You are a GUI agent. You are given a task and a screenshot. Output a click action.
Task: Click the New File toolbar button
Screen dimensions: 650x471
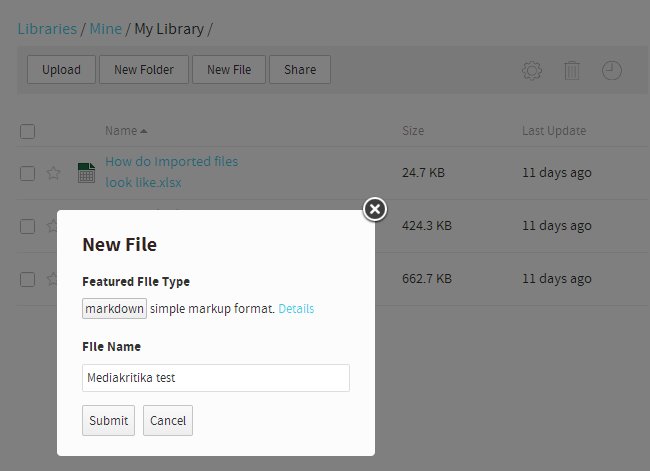point(229,70)
